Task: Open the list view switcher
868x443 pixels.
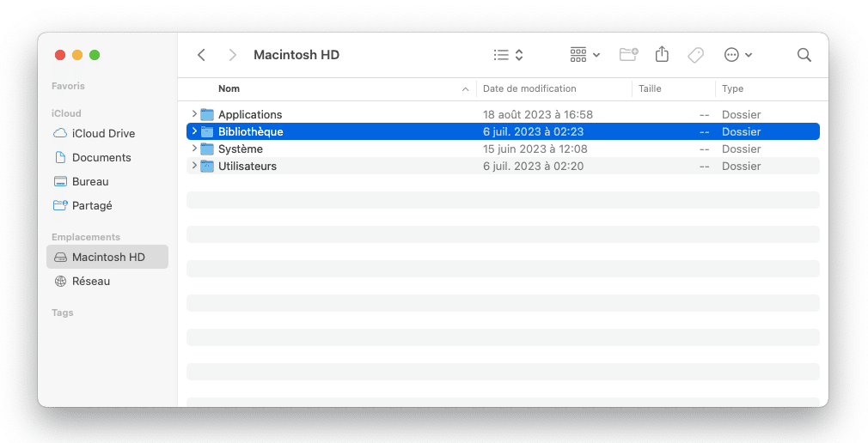Action: (x=508, y=55)
